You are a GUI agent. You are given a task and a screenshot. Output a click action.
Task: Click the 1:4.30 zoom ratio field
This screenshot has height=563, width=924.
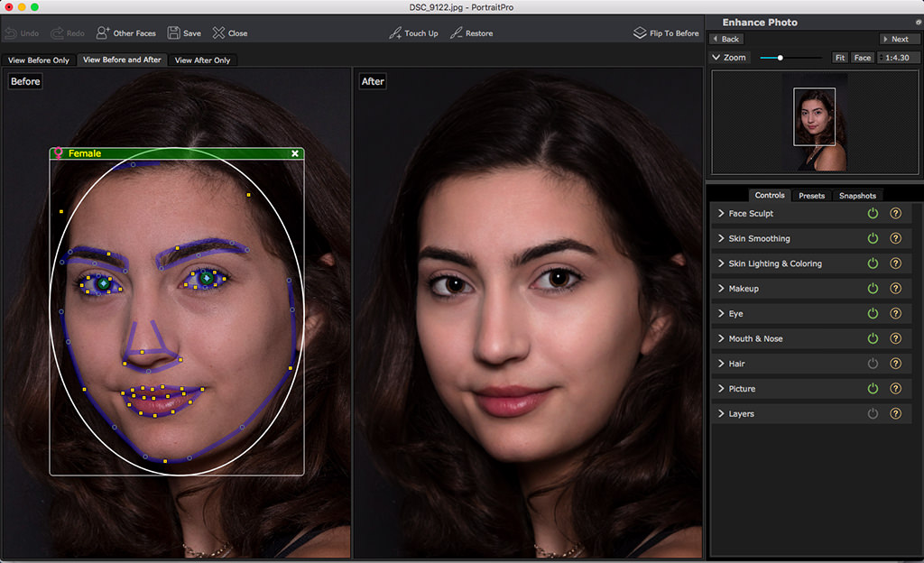898,57
